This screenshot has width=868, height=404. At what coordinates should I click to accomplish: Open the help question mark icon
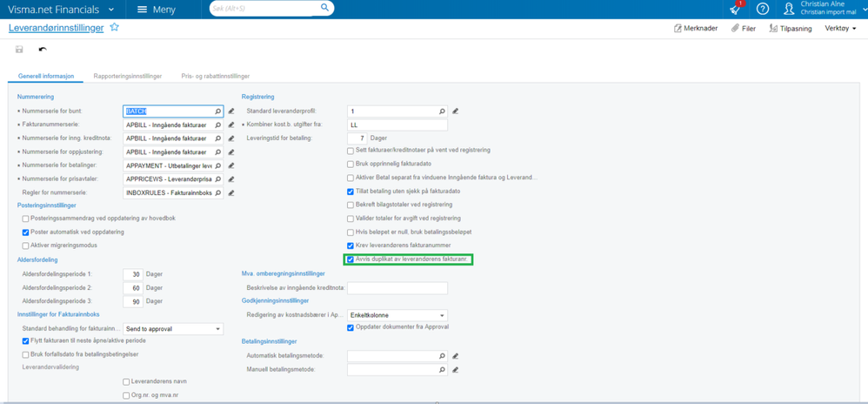click(x=763, y=10)
